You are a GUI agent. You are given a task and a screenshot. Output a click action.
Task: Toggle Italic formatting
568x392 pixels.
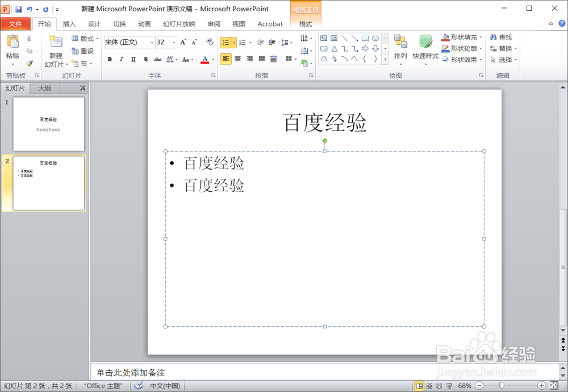122,60
